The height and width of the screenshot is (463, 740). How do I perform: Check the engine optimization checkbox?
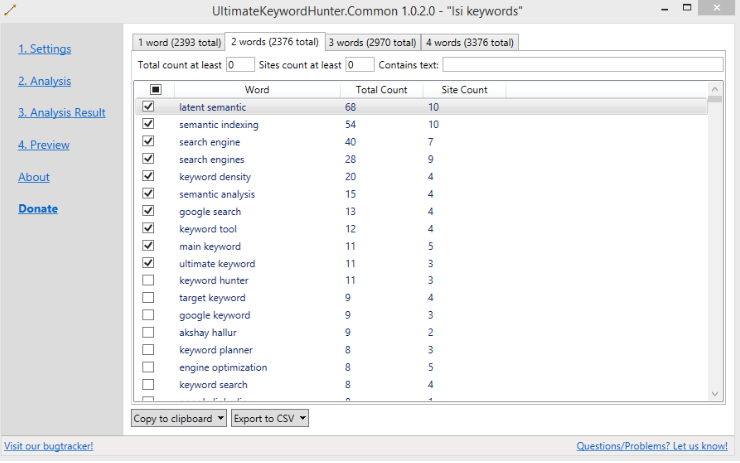[148, 367]
